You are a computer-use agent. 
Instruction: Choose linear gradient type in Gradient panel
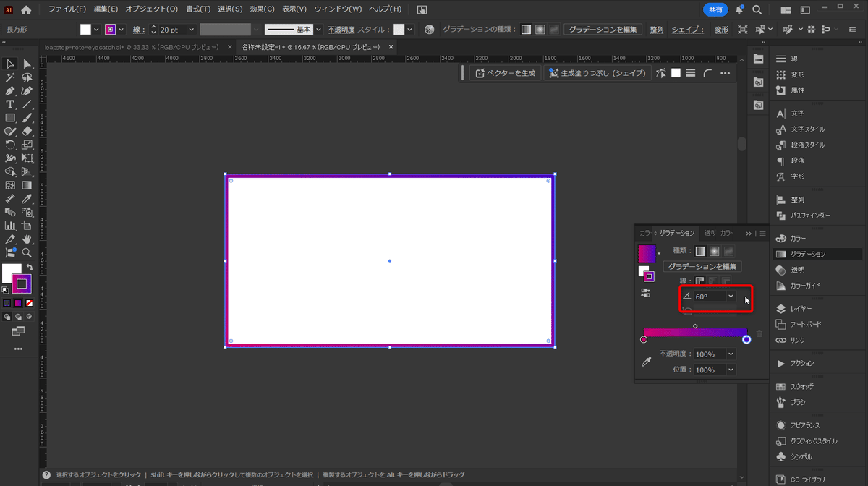coord(700,251)
